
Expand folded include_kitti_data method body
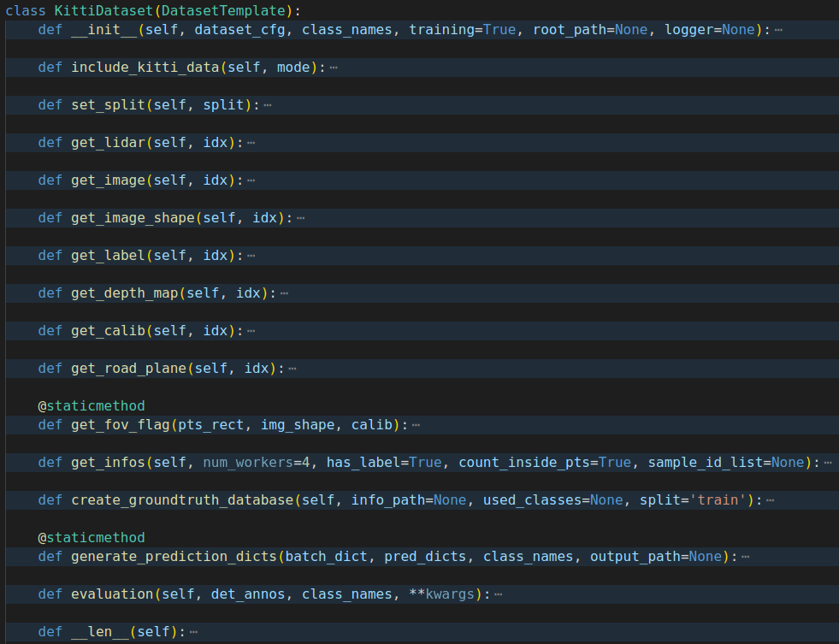tap(334, 68)
